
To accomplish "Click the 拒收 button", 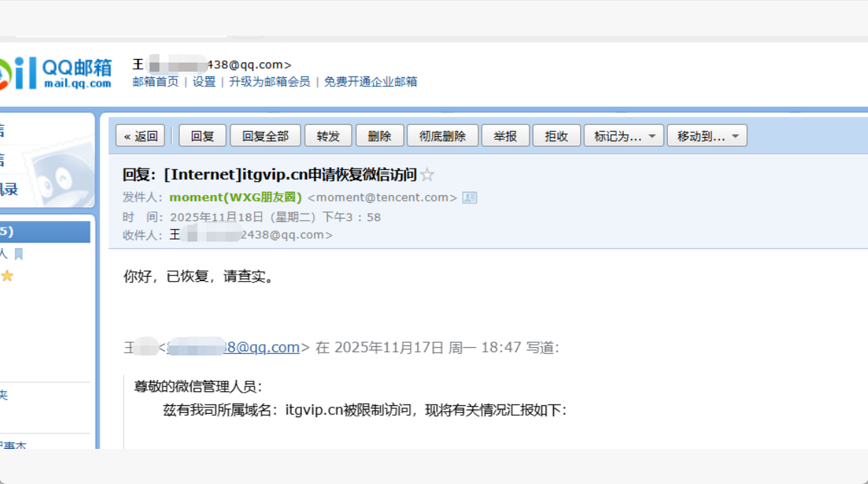I will coord(556,136).
